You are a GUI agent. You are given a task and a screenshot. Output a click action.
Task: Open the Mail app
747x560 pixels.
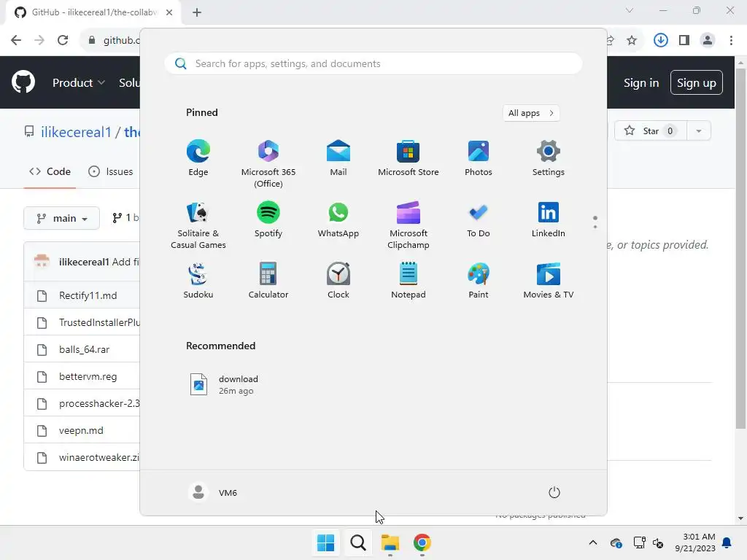[338, 158]
